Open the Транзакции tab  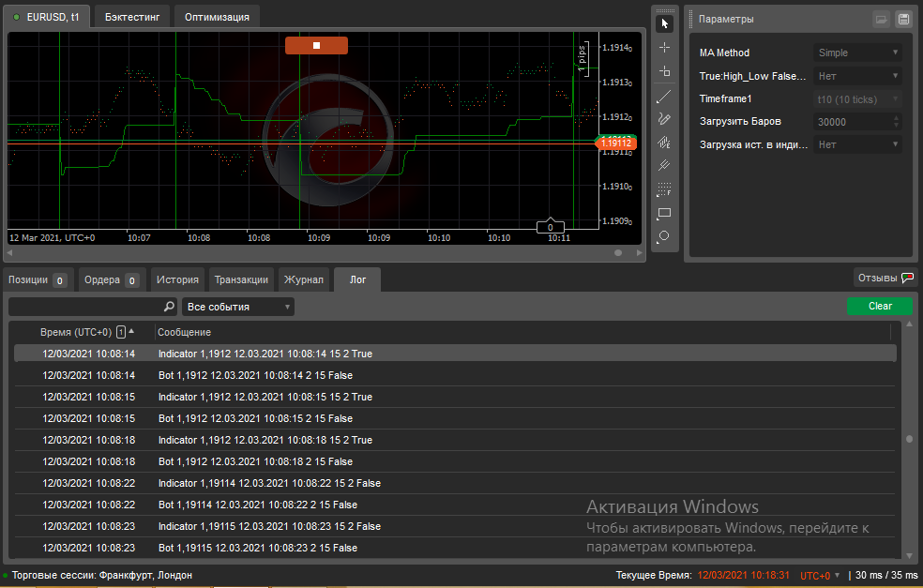(241, 280)
